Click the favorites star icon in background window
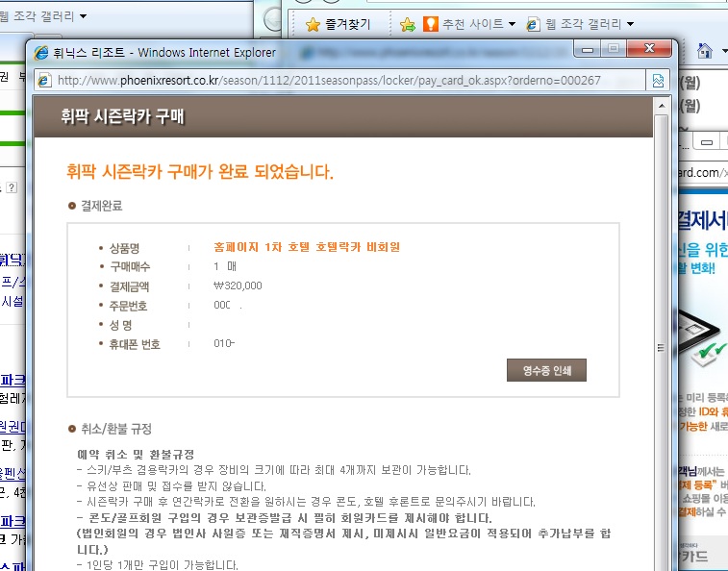 click(x=313, y=24)
